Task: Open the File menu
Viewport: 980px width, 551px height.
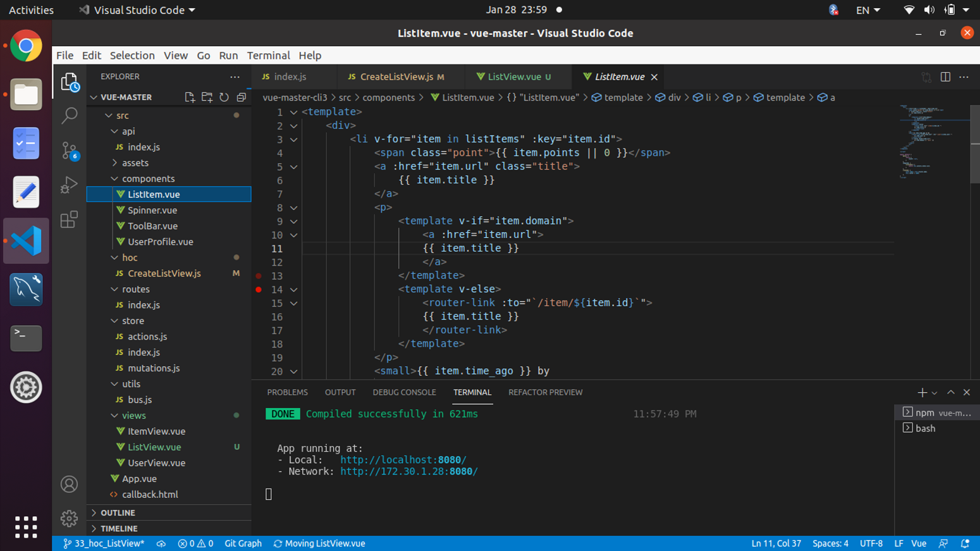Action: [64, 55]
